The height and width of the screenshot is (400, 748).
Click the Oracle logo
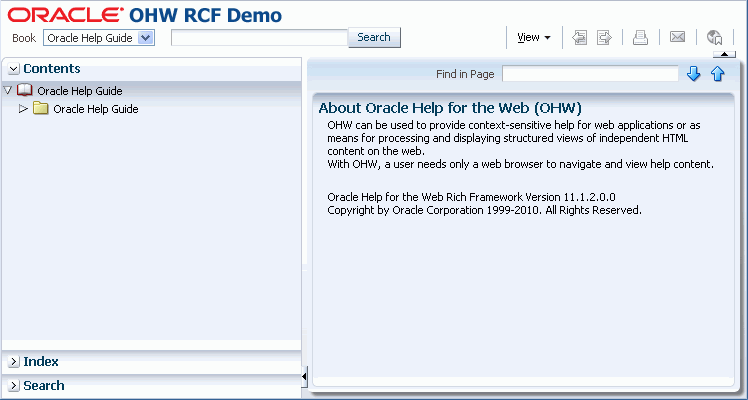[x=66, y=15]
